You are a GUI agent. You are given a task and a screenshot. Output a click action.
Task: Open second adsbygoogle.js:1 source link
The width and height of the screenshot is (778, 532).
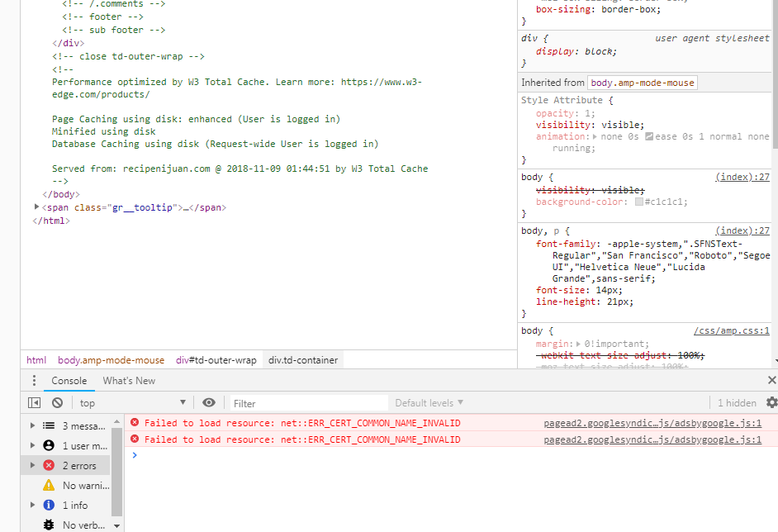[652, 439]
